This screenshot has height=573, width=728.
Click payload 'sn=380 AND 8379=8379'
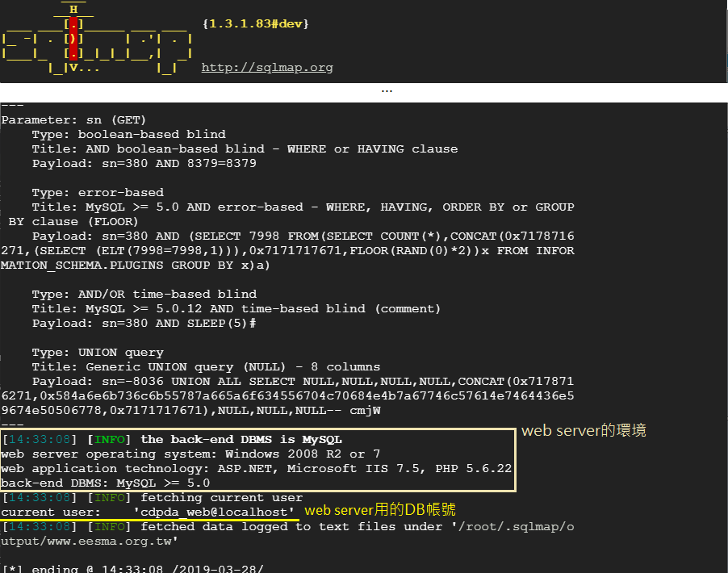tap(179, 164)
